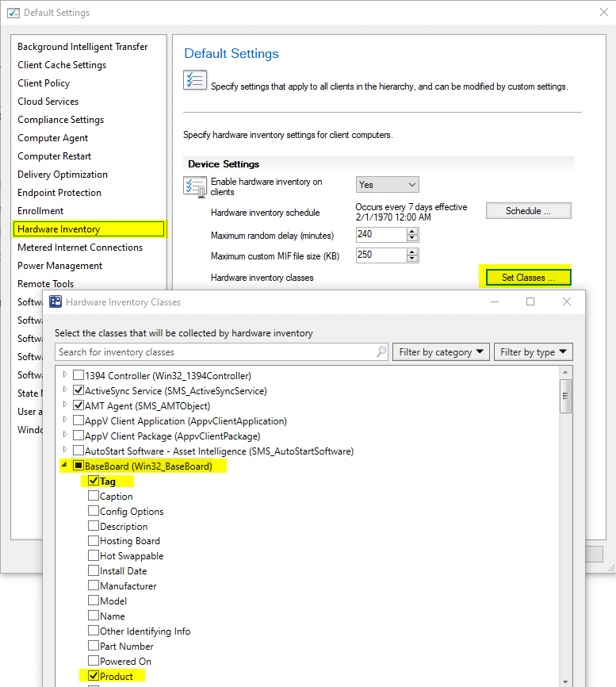This screenshot has height=687, width=616.
Task: Collapse the BaseBoard (Win32_BaseBoard) tree node
Action: [x=65, y=466]
